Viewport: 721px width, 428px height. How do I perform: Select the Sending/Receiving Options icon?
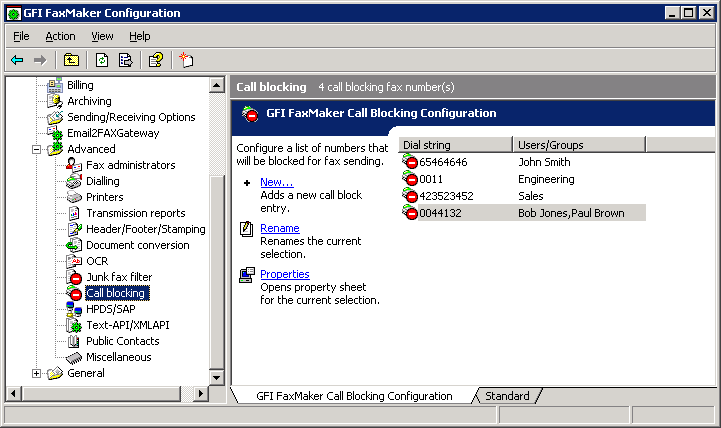[55, 117]
